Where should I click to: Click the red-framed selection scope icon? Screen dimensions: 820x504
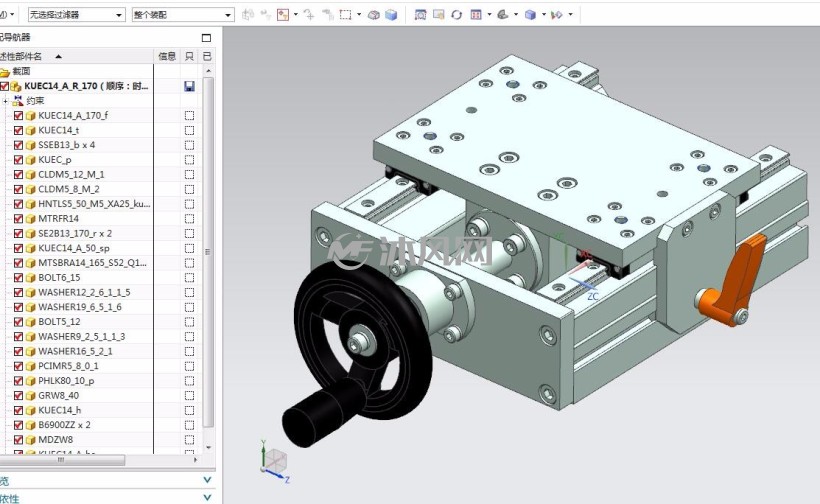coord(283,15)
